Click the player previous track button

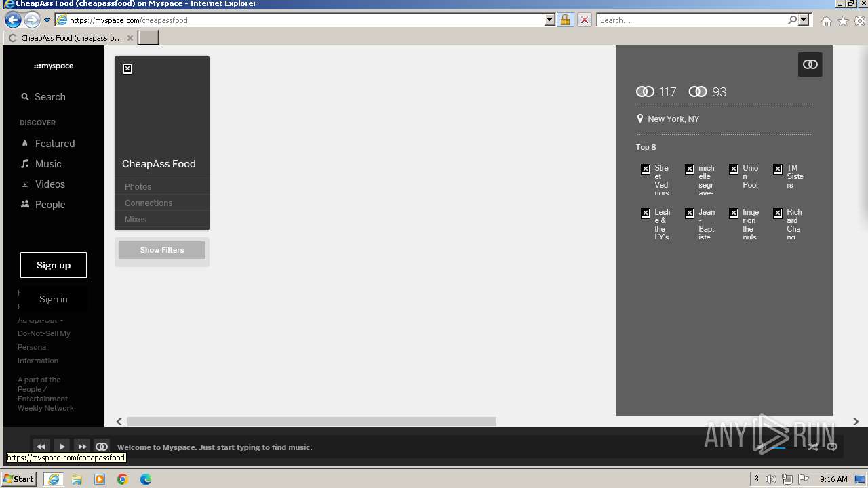[41, 447]
